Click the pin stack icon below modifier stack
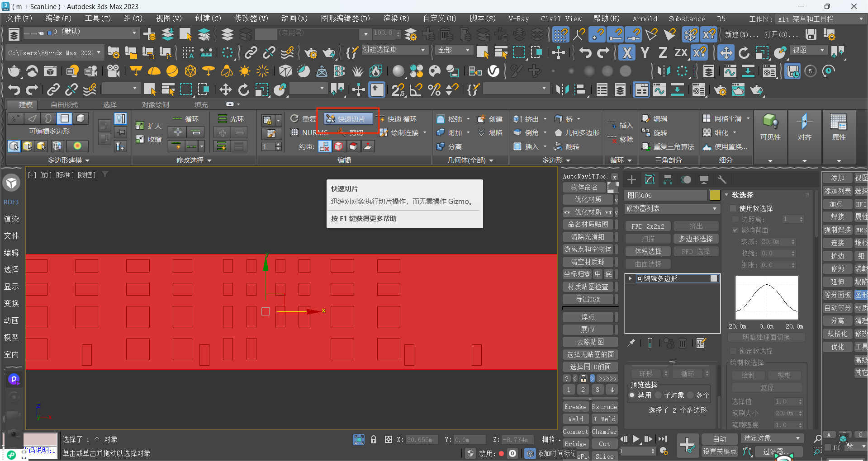Screen dimensions: 868x461 (631, 343)
